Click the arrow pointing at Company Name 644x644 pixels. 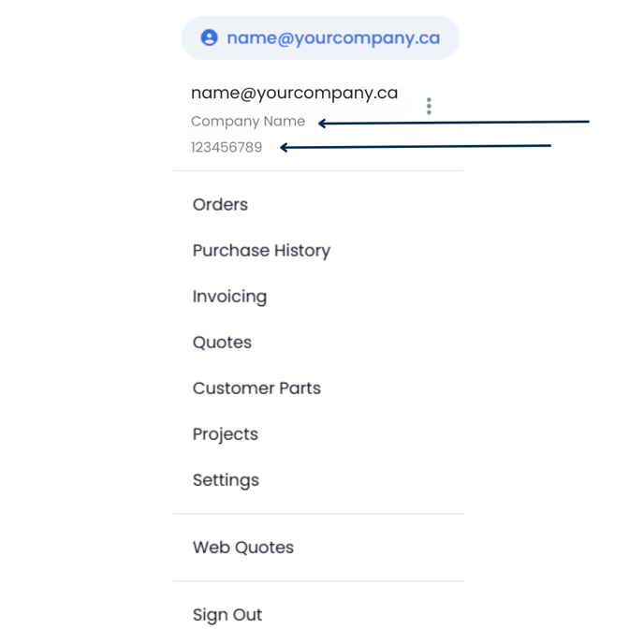[x=454, y=122]
